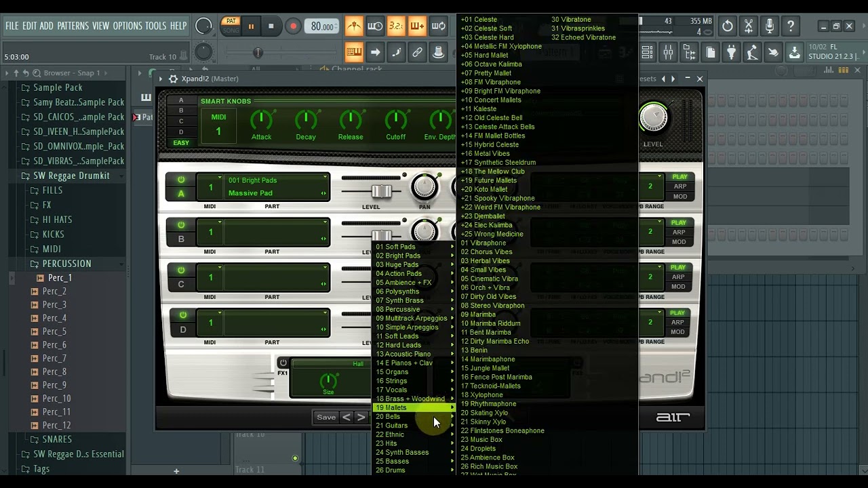Viewport: 868px width, 488px height.
Task: Enable wait for input before recording
Action: pos(375,26)
